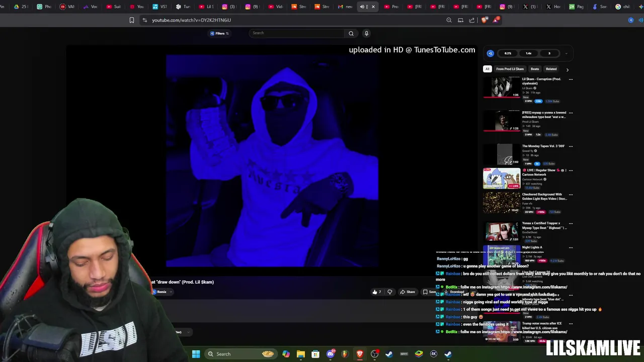
Task: Open Brave browser from the taskbar
Action: point(360,354)
